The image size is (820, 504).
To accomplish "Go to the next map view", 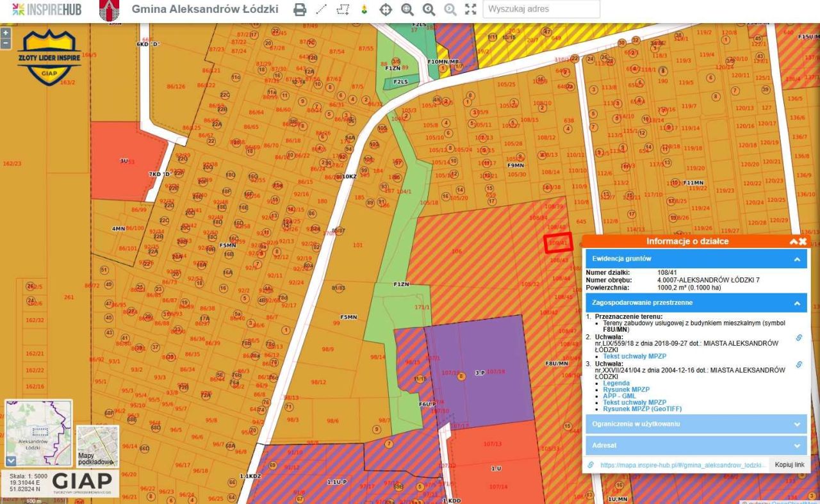I will [x=450, y=10].
